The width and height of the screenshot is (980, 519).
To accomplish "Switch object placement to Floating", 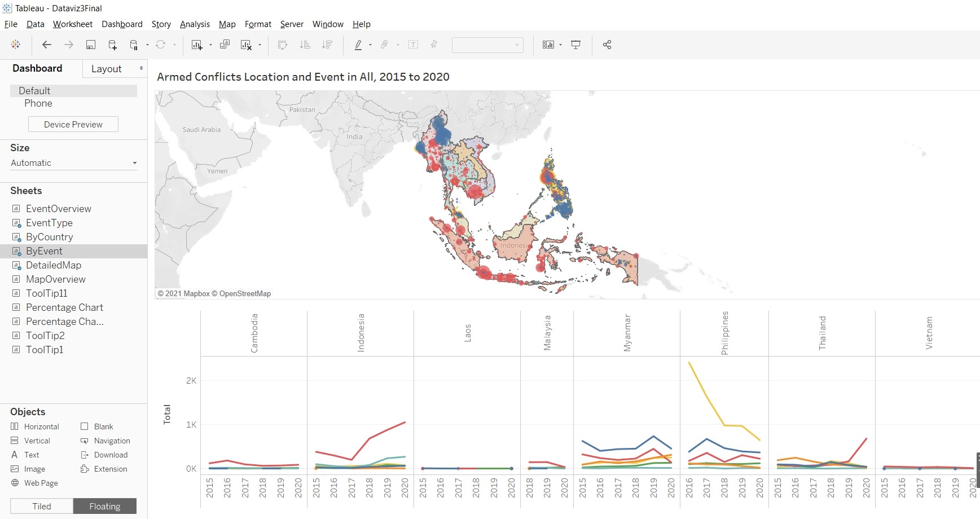I will [x=104, y=506].
